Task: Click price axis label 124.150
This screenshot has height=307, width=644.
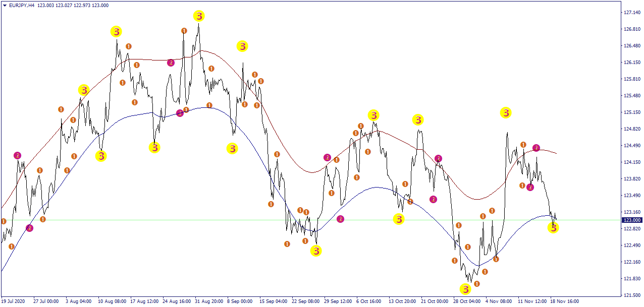Action: click(x=632, y=162)
